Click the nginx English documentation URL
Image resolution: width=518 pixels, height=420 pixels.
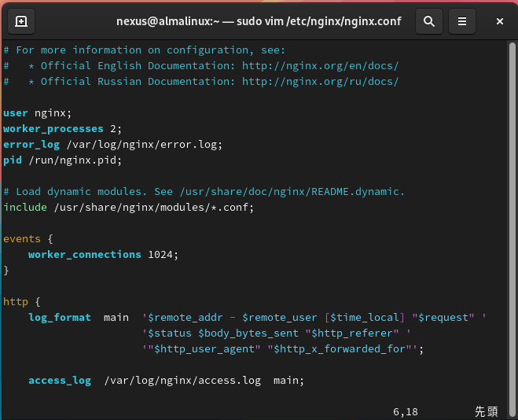pos(320,65)
